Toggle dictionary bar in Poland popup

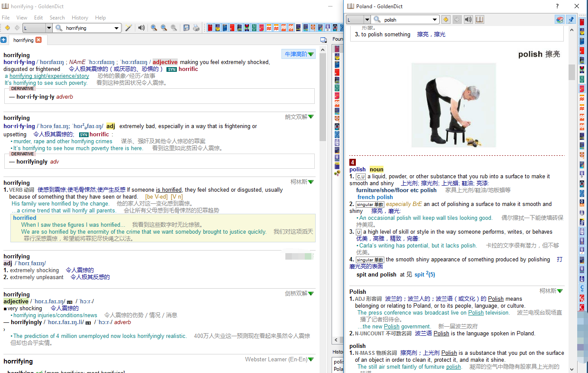coord(560,19)
